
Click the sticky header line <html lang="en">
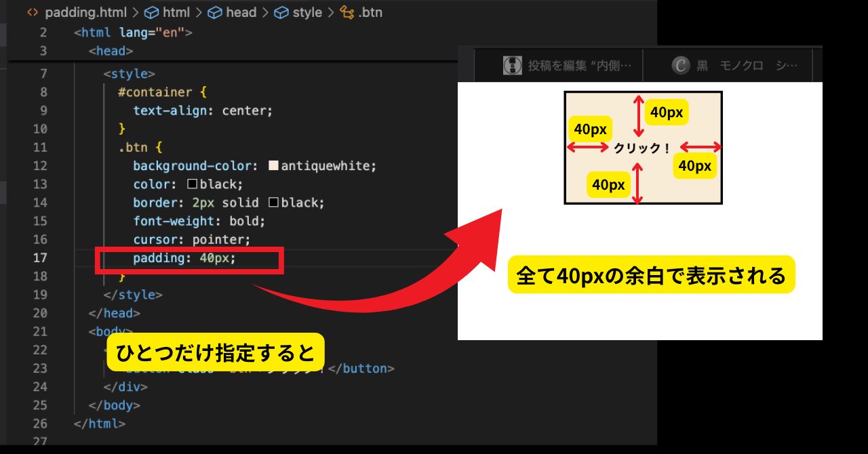click(133, 32)
